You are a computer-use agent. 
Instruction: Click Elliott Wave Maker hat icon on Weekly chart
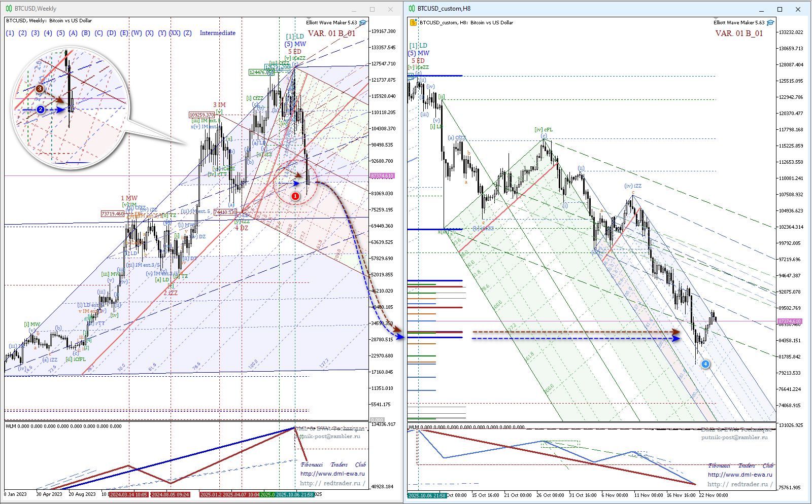coord(363,23)
